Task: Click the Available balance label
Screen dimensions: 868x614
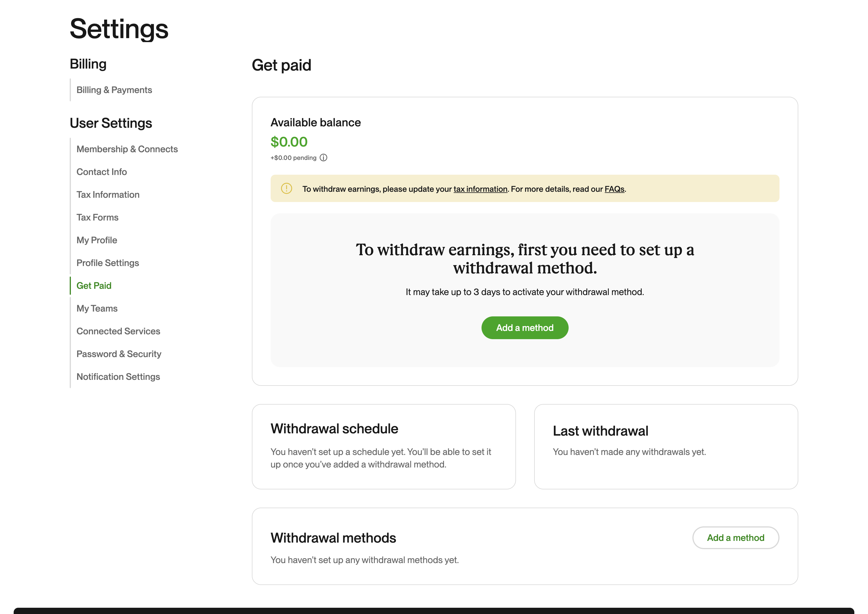Action: (x=315, y=123)
